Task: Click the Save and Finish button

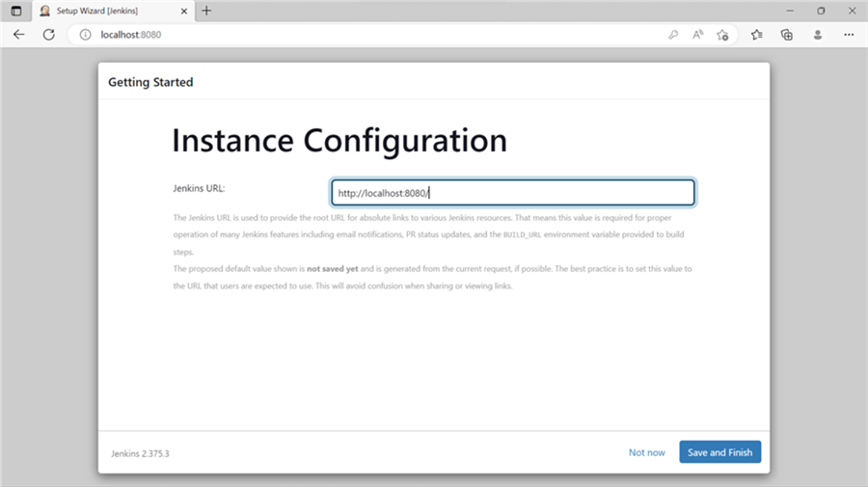Action: [719, 452]
